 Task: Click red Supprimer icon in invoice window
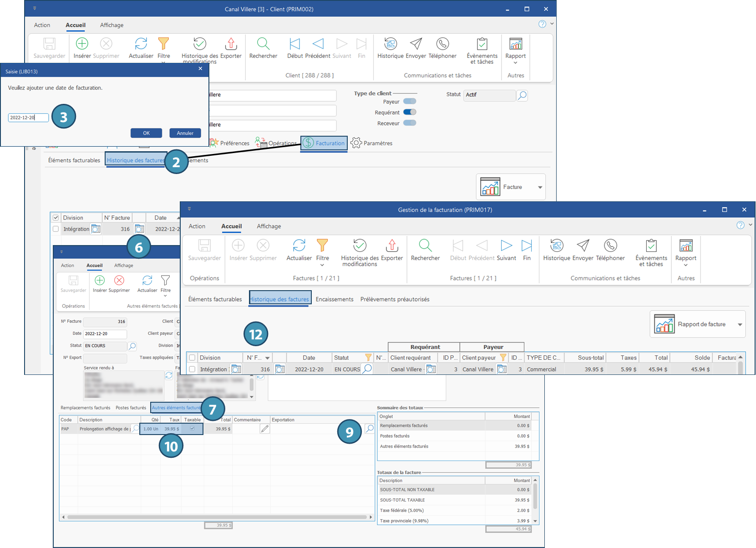pyautogui.click(x=119, y=280)
